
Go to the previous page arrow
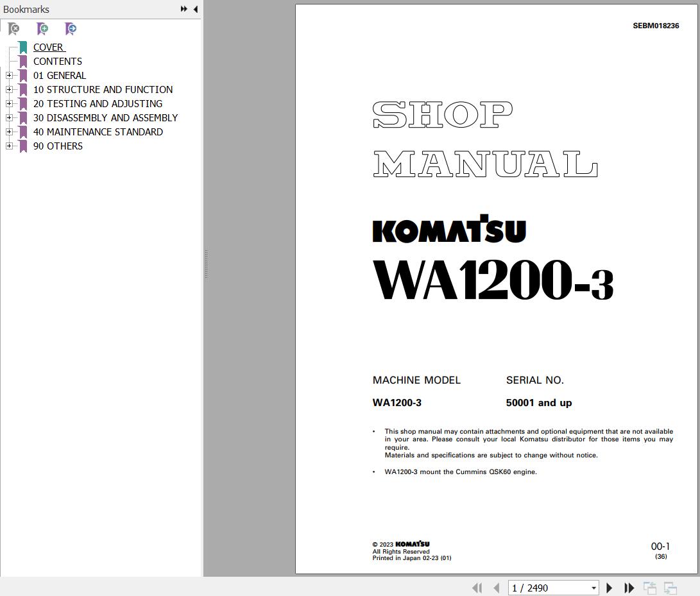(x=497, y=588)
